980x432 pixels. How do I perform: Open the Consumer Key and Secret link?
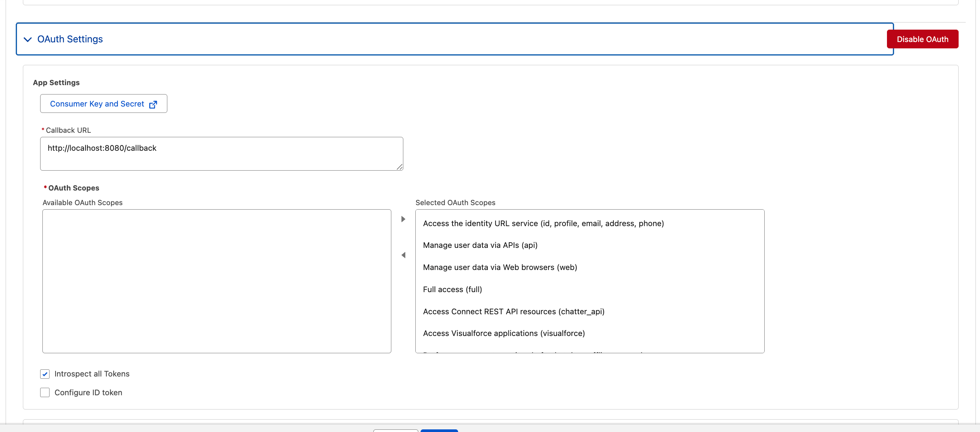[104, 104]
